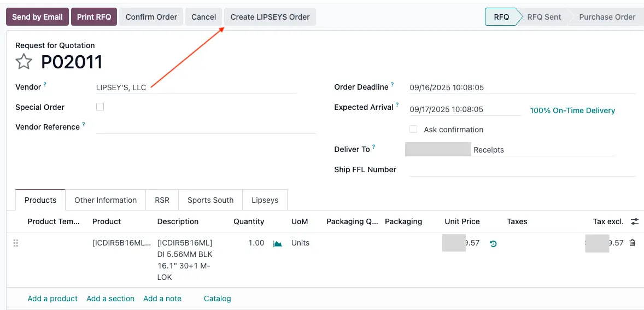
Task: Enable the Special Order checkbox
Action: pos(100,107)
